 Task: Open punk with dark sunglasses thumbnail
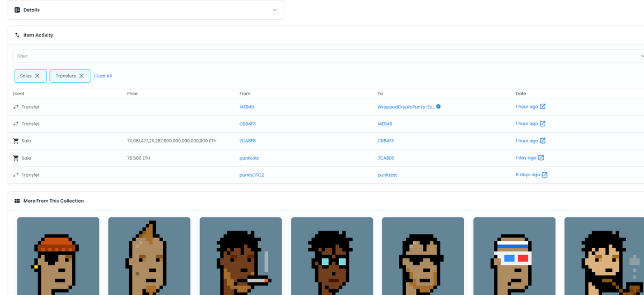pos(423,256)
